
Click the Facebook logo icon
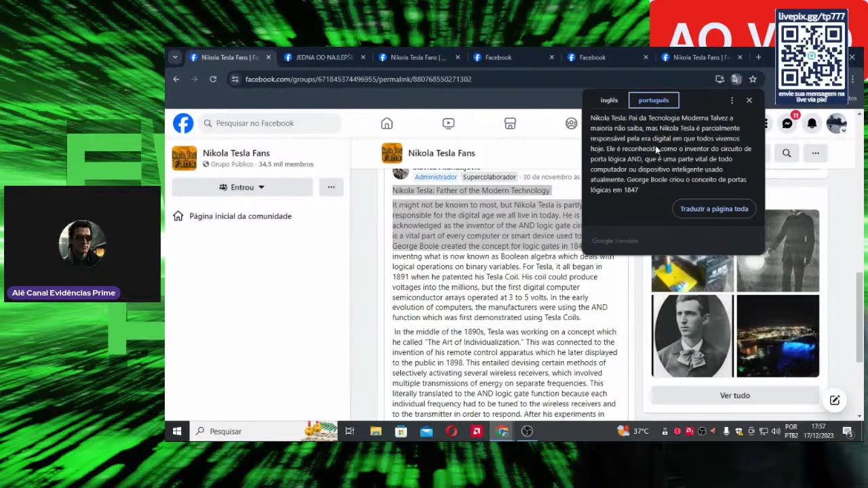(x=183, y=123)
